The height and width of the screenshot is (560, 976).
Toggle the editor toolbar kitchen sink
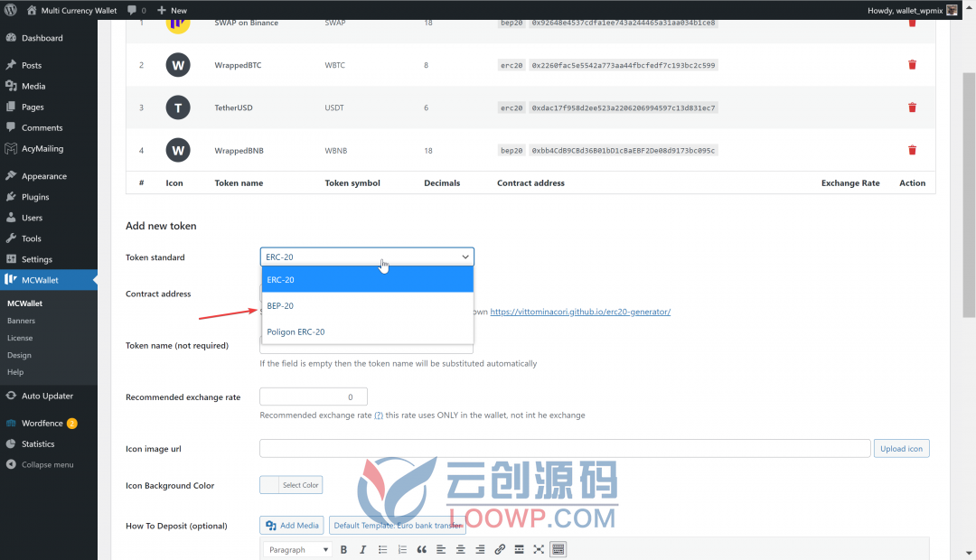coord(558,549)
